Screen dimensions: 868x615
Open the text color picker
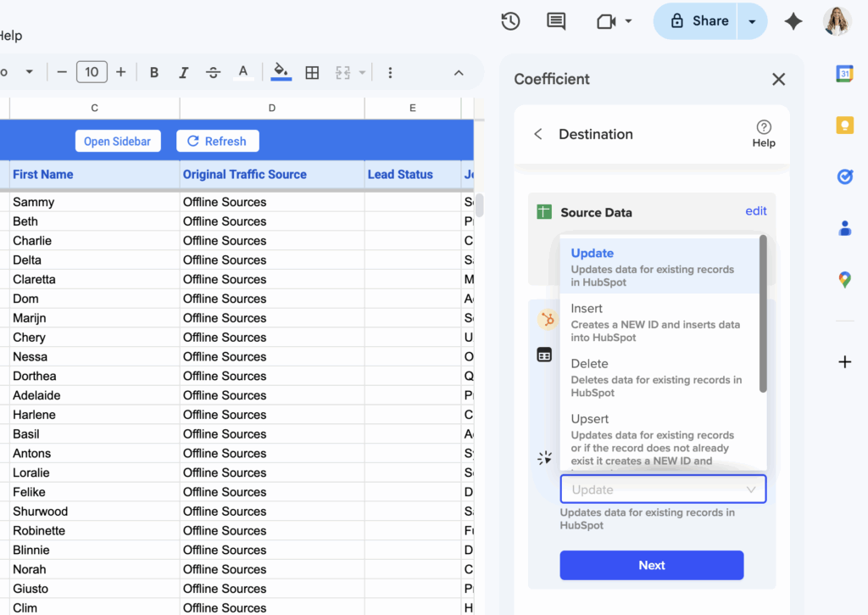[243, 72]
